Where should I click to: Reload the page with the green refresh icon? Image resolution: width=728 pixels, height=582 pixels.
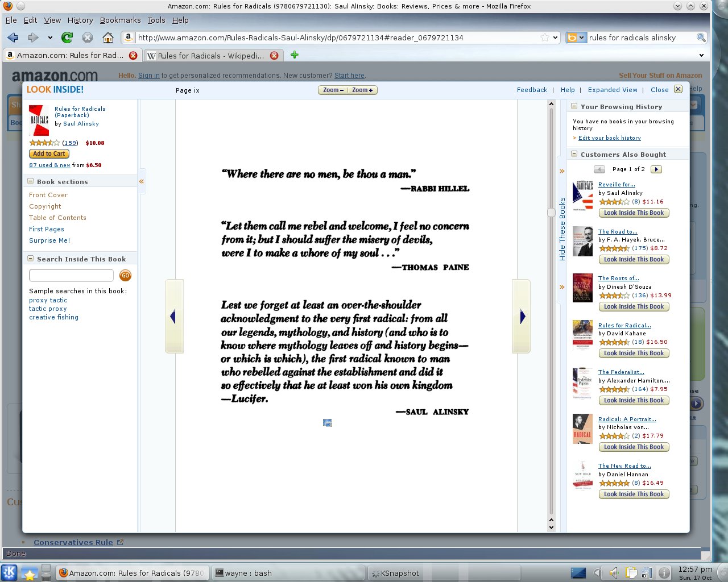67,38
